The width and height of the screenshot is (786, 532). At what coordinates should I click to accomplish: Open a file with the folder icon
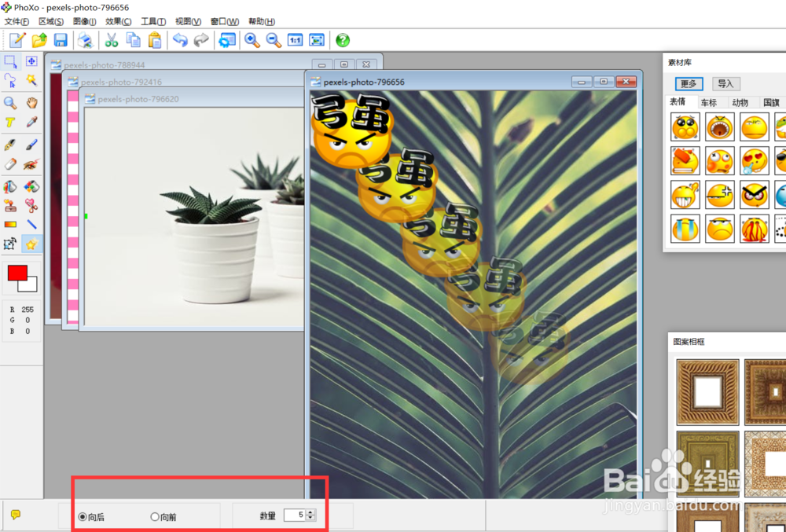tap(39, 40)
